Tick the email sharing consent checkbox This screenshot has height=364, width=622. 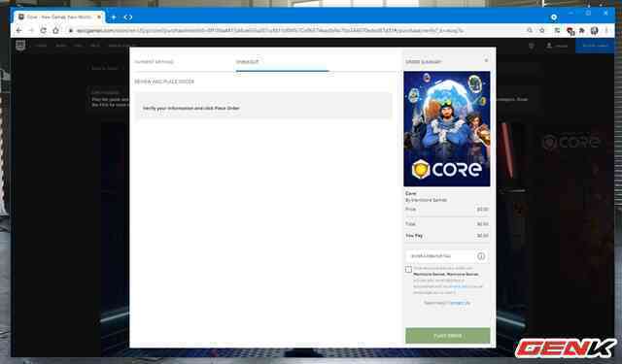[x=408, y=269]
